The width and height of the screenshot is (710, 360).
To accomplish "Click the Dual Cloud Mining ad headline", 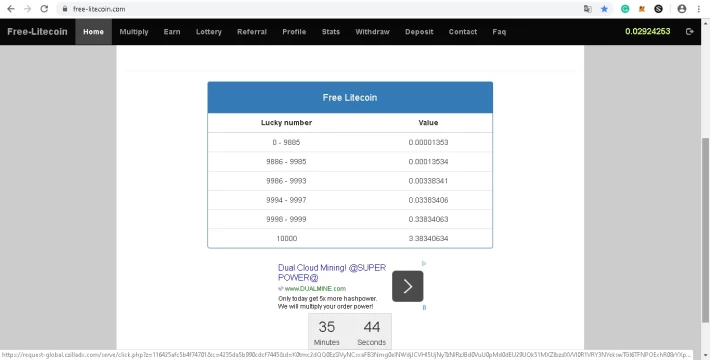I will tap(332, 273).
